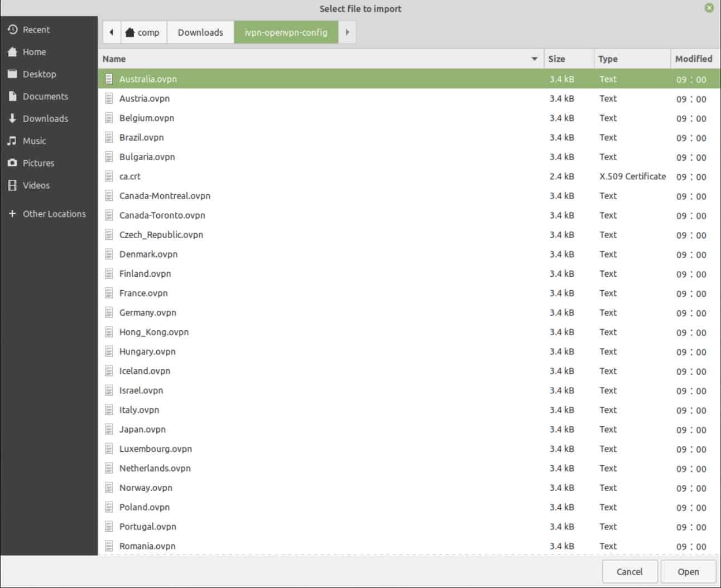Open the Desktop sidebar location
Image resolution: width=721 pixels, height=588 pixels.
(x=49, y=74)
